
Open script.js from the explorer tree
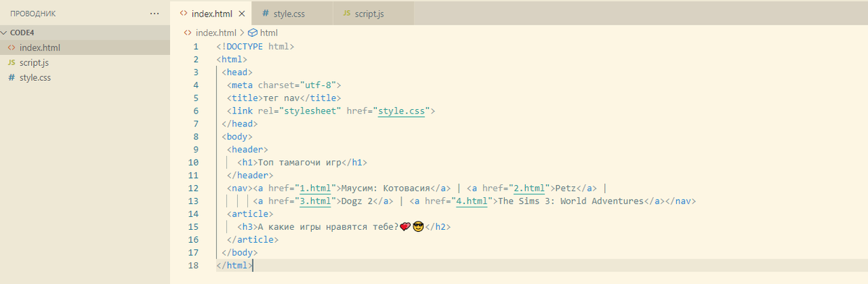click(85, 63)
